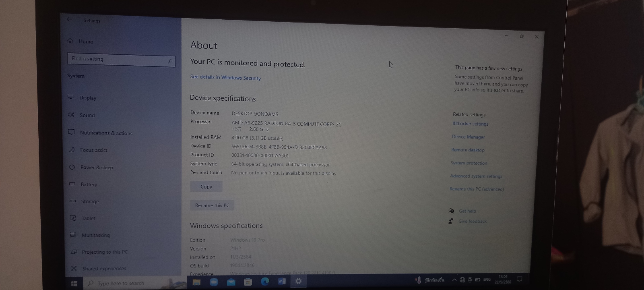Click the Device ID value
The height and width of the screenshot is (290, 644).
(x=279, y=147)
